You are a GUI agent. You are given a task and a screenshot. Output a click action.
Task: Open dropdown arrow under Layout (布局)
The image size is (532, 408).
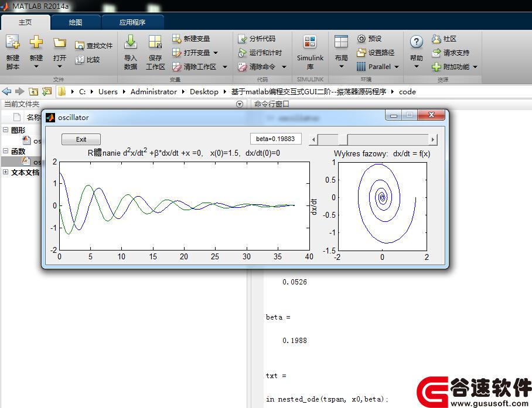pyautogui.click(x=342, y=66)
